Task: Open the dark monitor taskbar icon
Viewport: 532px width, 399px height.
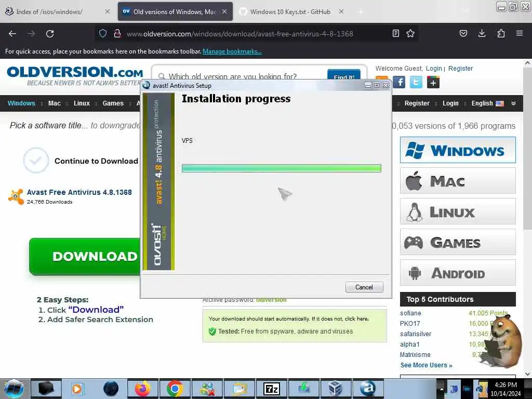Action: (x=46, y=389)
